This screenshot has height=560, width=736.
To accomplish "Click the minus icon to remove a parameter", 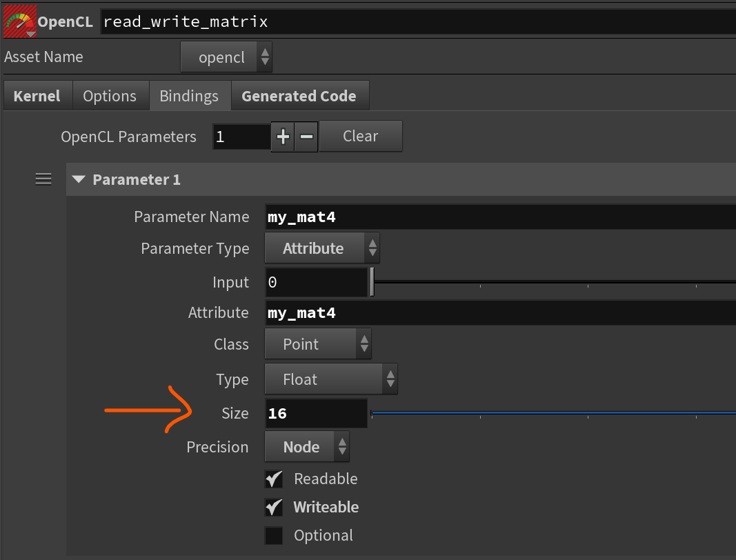I will pos(306,137).
